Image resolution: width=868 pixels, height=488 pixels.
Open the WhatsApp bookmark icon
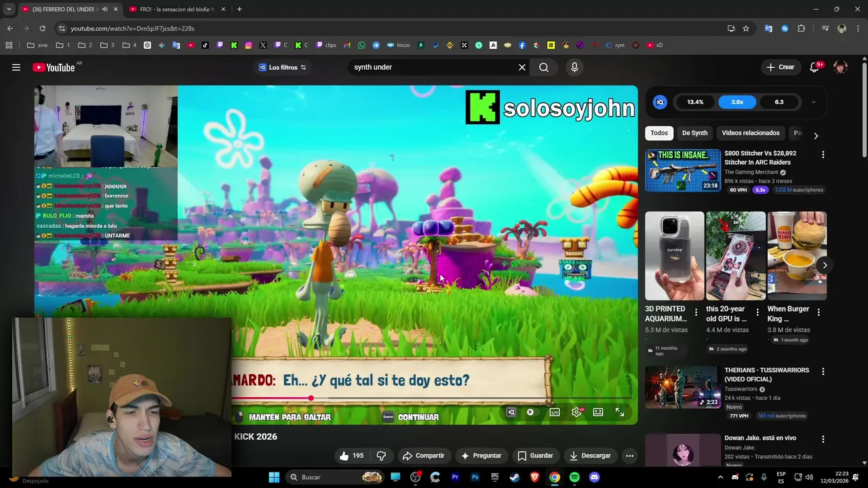click(361, 45)
